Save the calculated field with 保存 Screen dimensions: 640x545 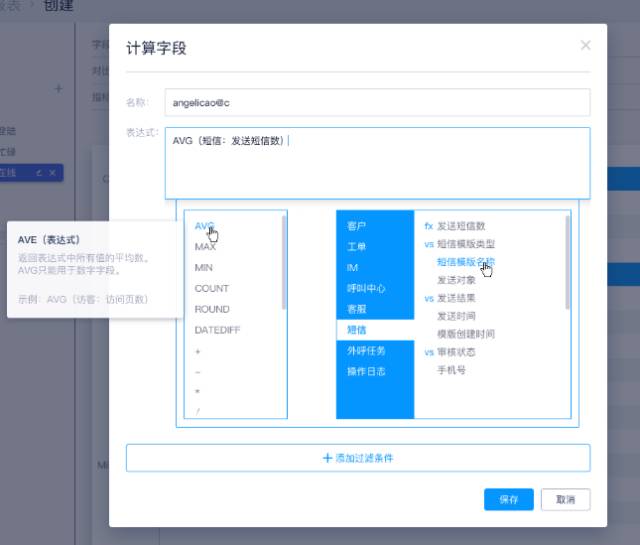click(509, 499)
